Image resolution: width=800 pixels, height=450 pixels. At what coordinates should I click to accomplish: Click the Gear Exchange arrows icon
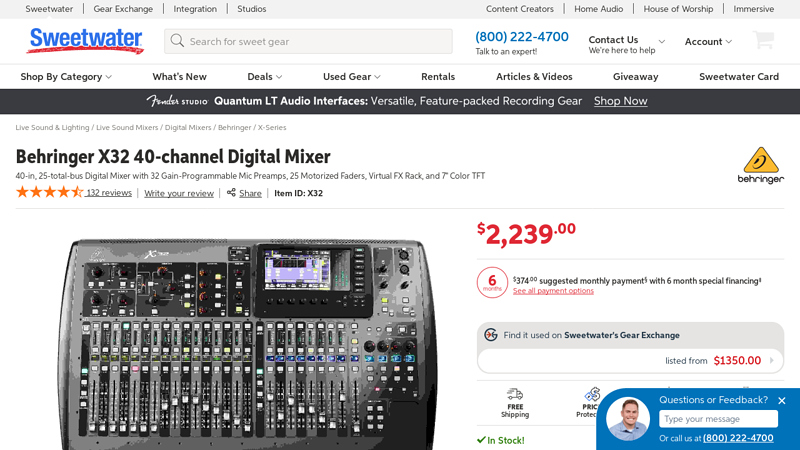(x=491, y=335)
